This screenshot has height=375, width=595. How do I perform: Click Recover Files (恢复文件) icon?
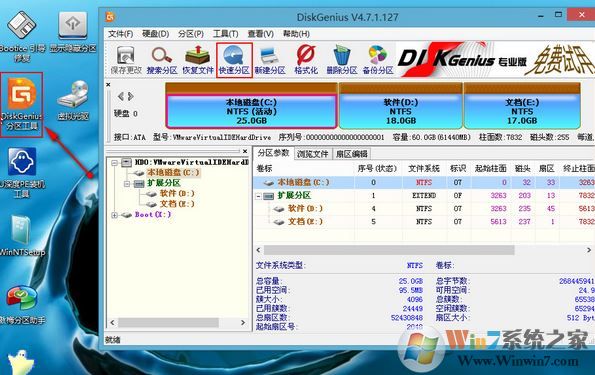click(198, 60)
